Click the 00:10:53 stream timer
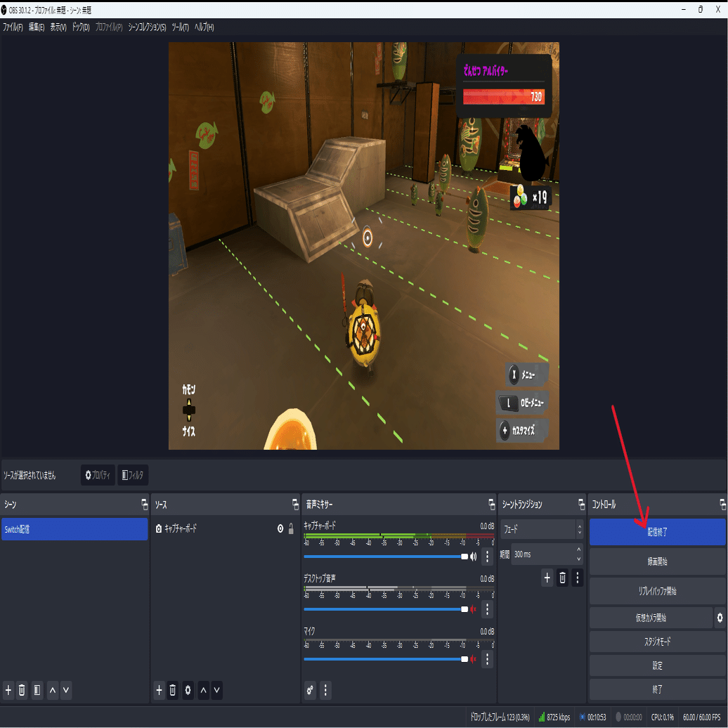Viewport: 728px width, 728px height. (592, 717)
